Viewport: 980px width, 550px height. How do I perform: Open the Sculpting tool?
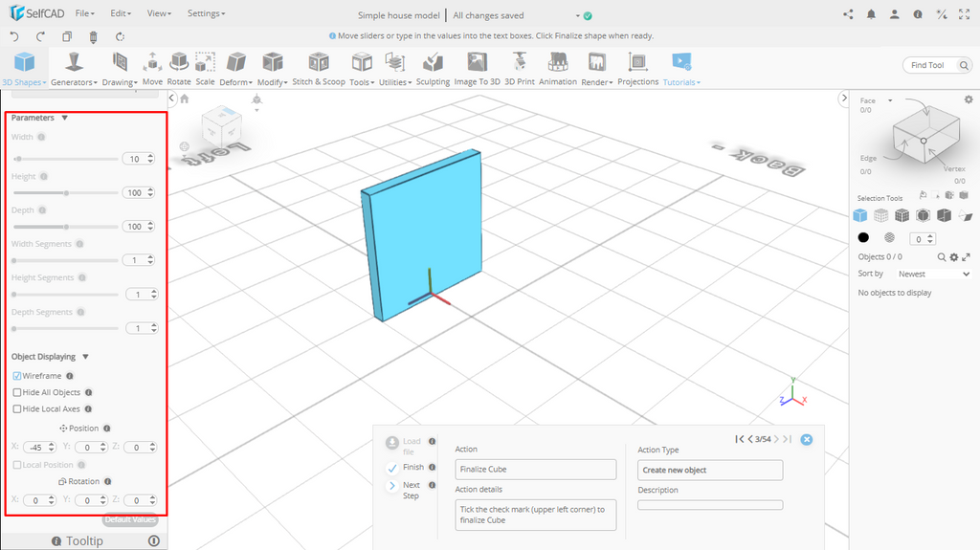coord(433,67)
